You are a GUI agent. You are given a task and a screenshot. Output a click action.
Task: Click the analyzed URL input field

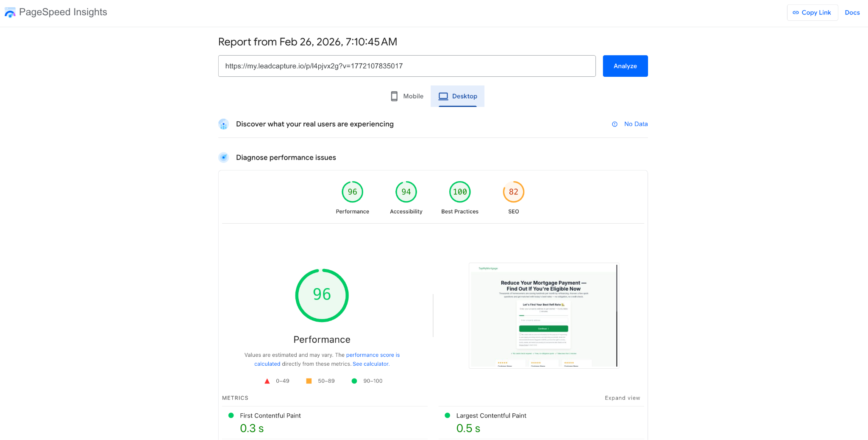point(407,66)
